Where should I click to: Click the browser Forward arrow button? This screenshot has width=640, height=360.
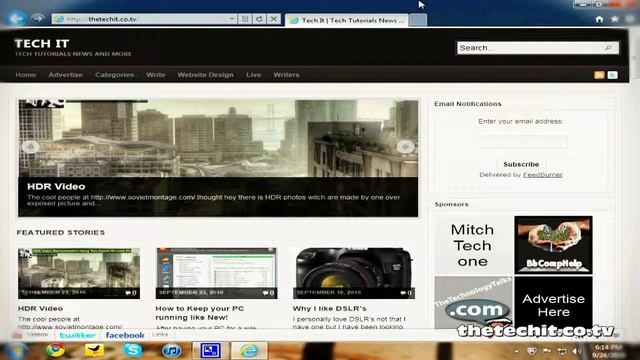coord(38,19)
